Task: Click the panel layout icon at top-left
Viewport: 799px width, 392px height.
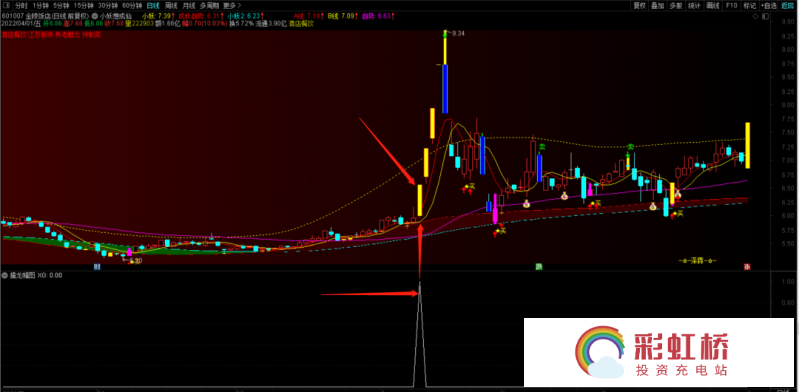Action: (5, 5)
